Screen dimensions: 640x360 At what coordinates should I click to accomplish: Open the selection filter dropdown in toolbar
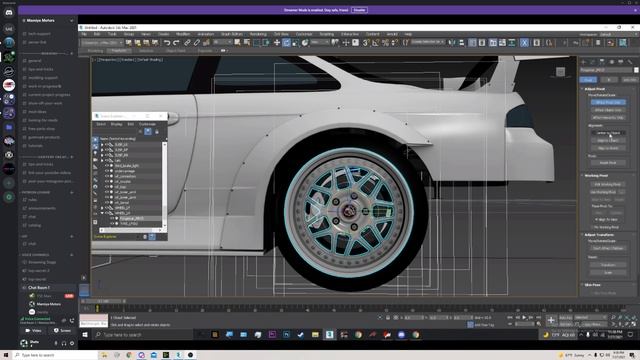[222, 42]
